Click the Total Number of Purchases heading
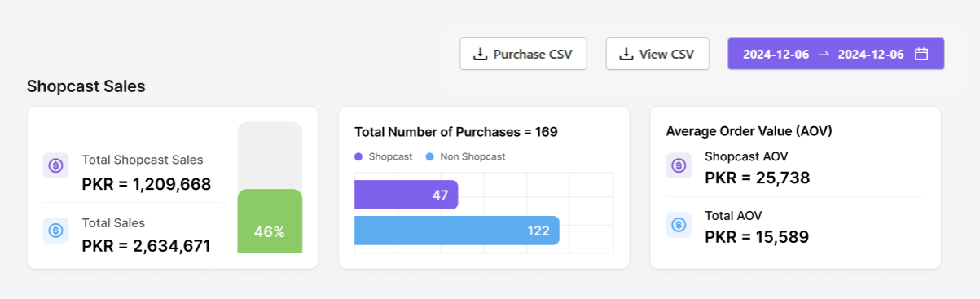Image resolution: width=980 pixels, height=299 pixels. pyautogui.click(x=456, y=131)
